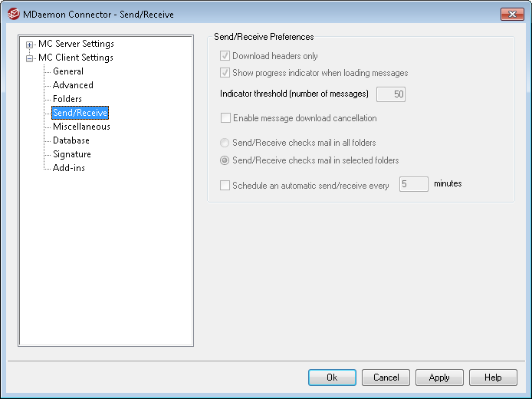Select Miscellaneous in the settings tree
The image size is (532, 399).
coord(81,127)
